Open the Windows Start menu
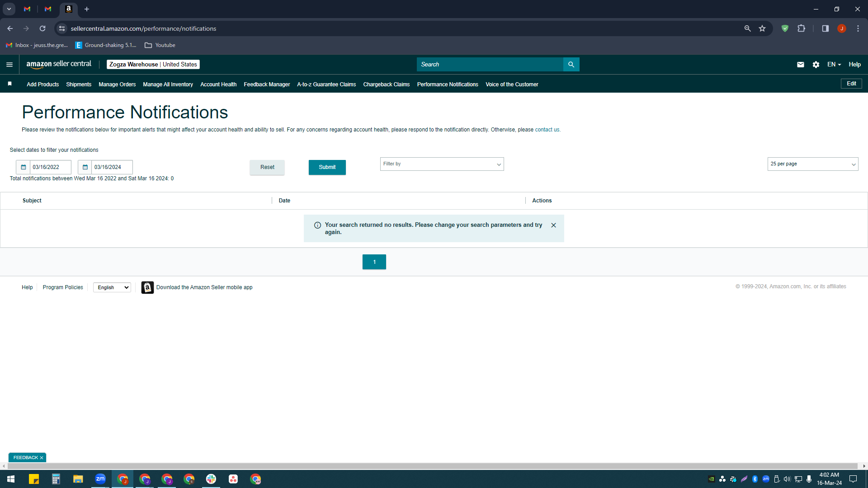The width and height of the screenshot is (868, 488). [x=11, y=479]
